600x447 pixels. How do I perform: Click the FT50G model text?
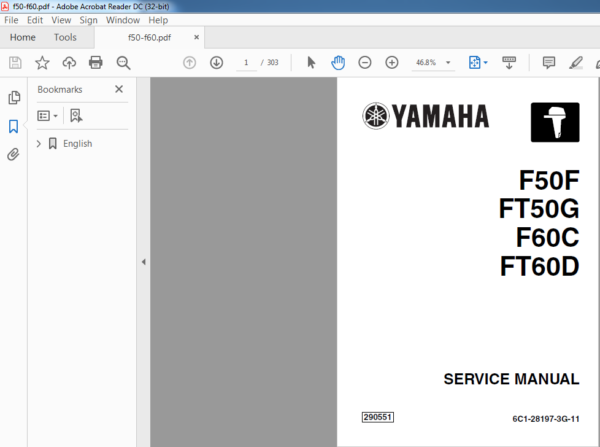[x=539, y=209]
